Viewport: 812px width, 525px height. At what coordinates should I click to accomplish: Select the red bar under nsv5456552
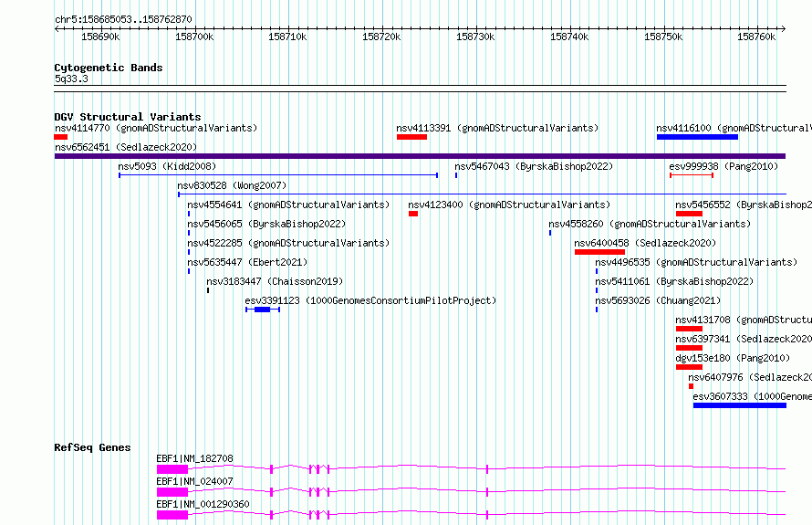coord(689,214)
